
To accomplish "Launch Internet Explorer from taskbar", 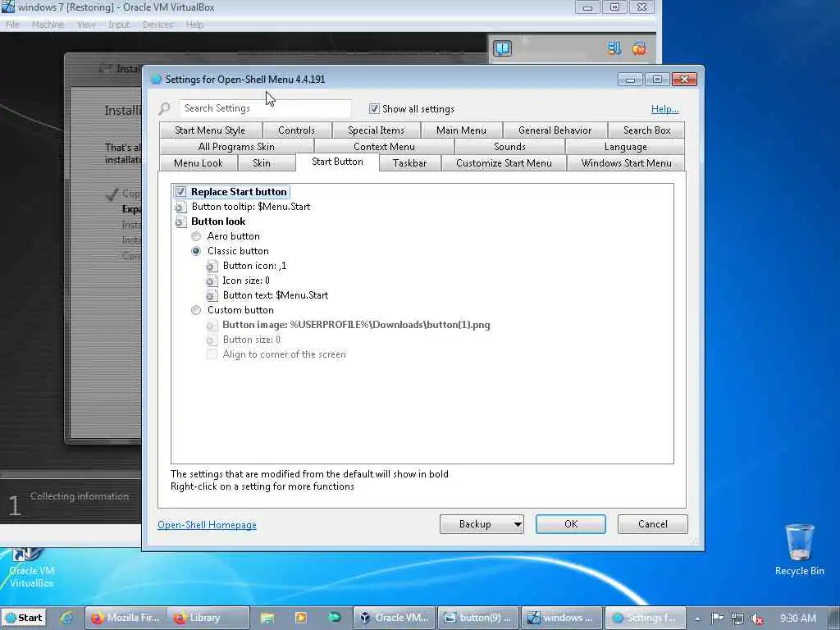I will [66, 618].
